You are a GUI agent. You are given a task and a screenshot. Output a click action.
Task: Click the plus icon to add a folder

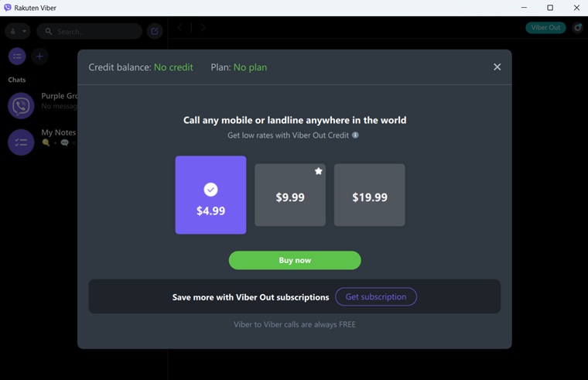point(39,56)
